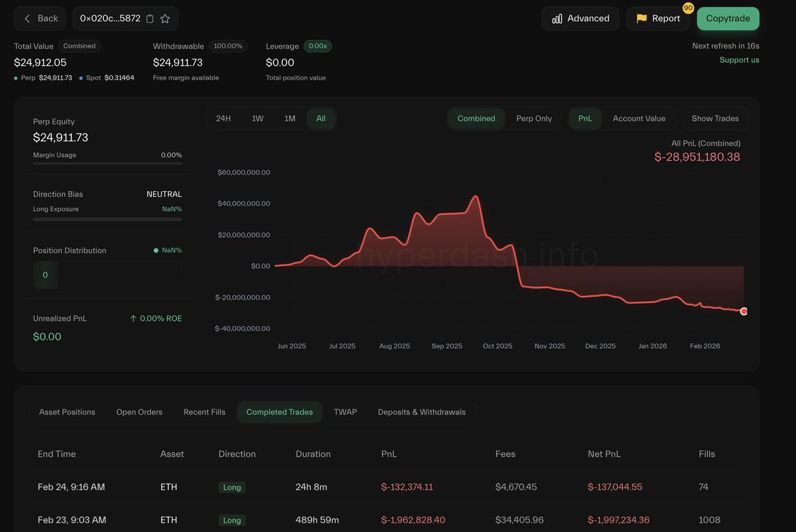Sort by Net PnL column header

[x=604, y=454]
